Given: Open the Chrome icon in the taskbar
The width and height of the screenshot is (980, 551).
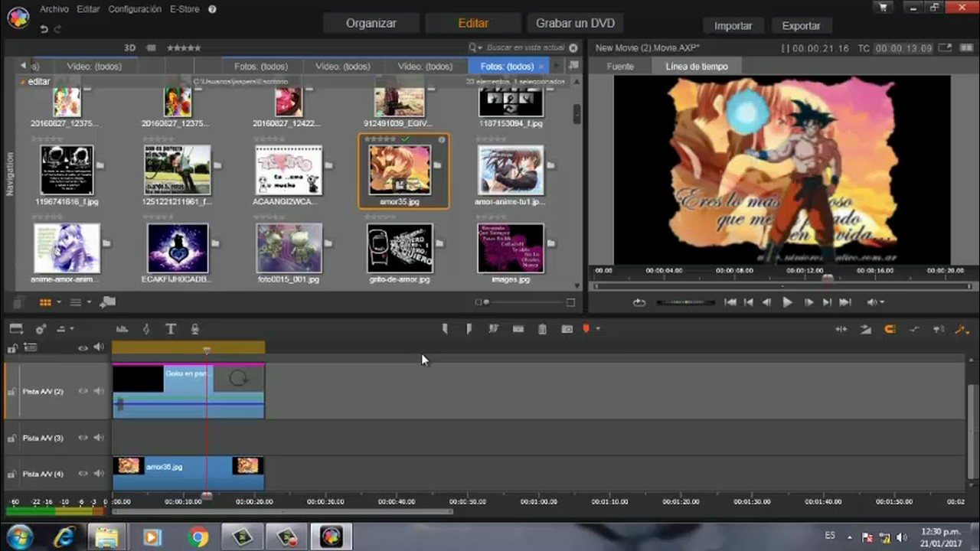Looking at the screenshot, I should pyautogui.click(x=198, y=537).
